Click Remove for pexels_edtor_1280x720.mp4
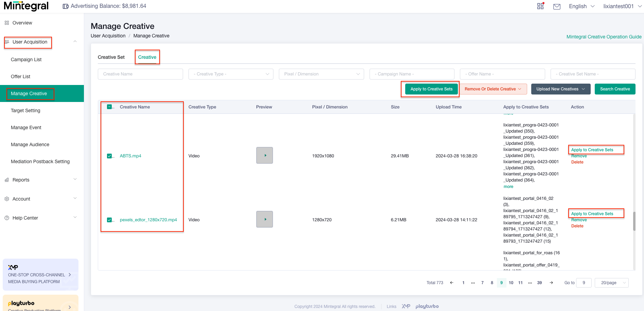 (x=579, y=220)
